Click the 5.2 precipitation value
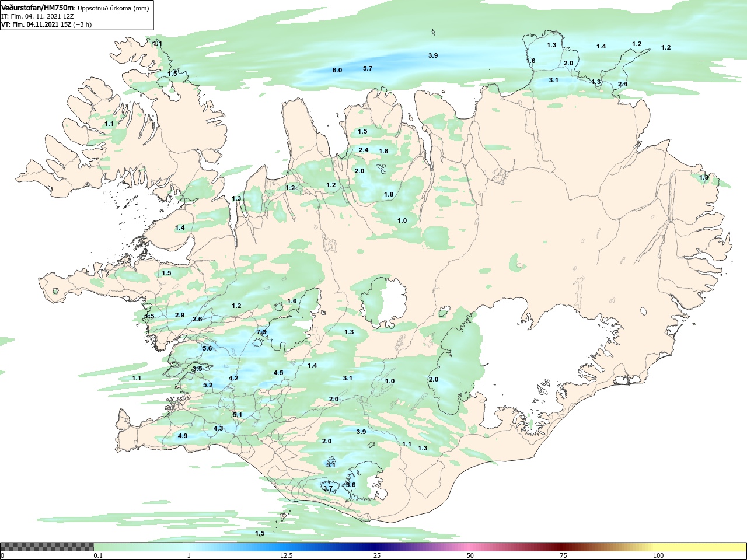This screenshot has height=560, width=747. coord(208,385)
